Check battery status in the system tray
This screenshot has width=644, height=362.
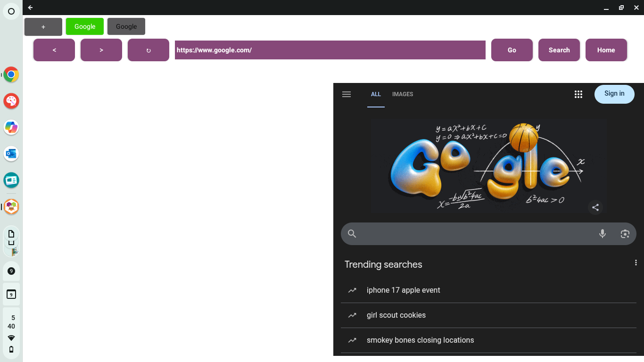[x=11, y=349]
